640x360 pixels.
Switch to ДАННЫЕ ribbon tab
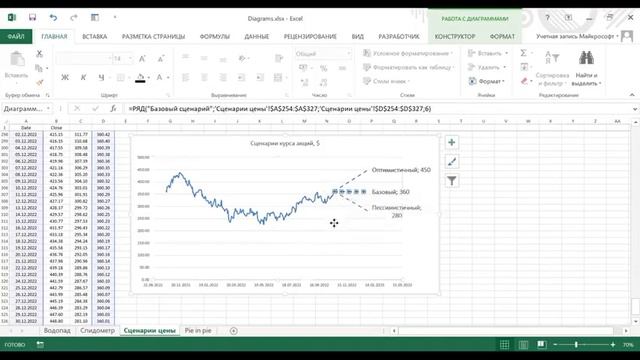(x=256, y=36)
